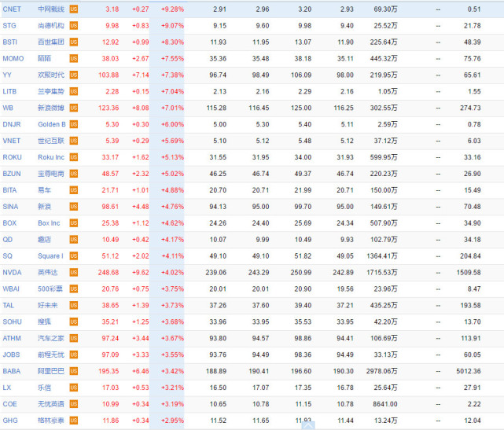
Task: Open the SQ ticker link
Action: tap(8, 256)
